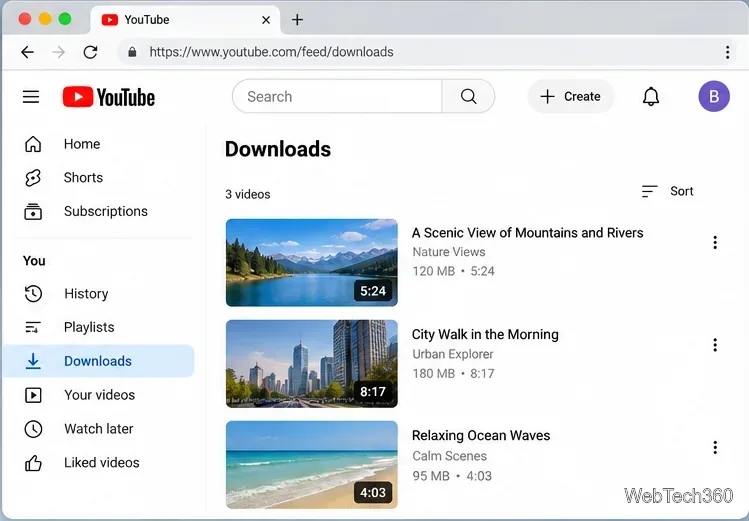749x521 pixels.
Task: Open the Sort dropdown label
Action: coord(682,191)
